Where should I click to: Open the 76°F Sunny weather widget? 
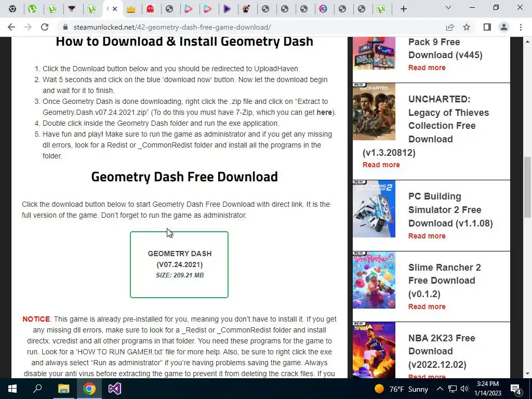pyautogui.click(x=401, y=389)
